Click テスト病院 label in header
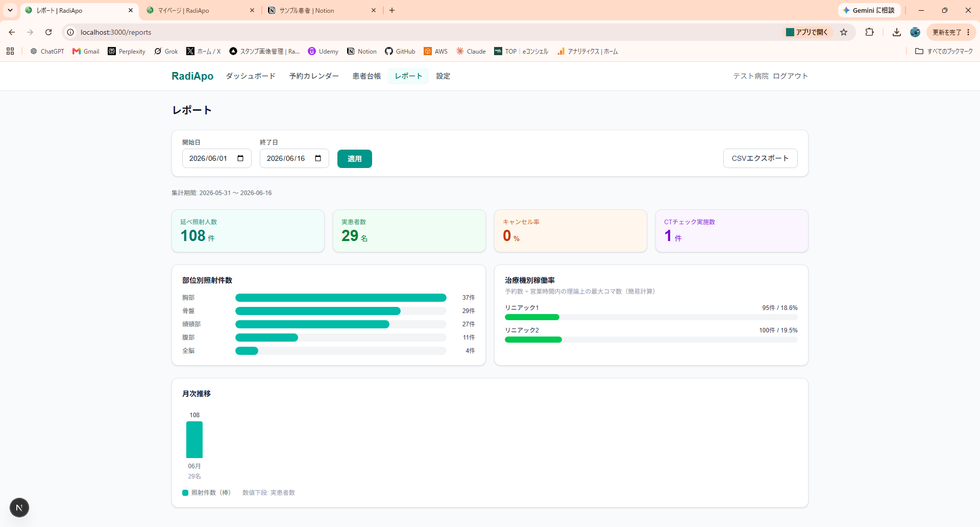 coord(751,76)
